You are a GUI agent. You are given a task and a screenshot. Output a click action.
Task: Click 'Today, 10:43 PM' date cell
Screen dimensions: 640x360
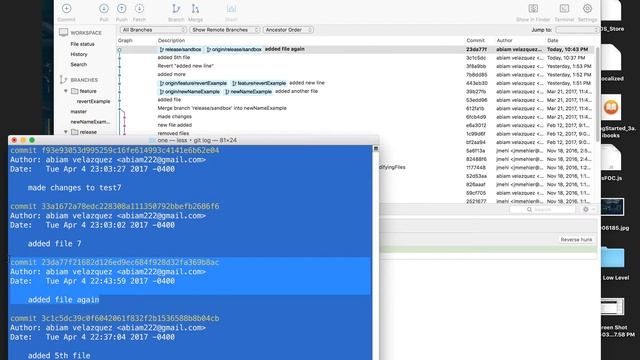[x=567, y=49]
